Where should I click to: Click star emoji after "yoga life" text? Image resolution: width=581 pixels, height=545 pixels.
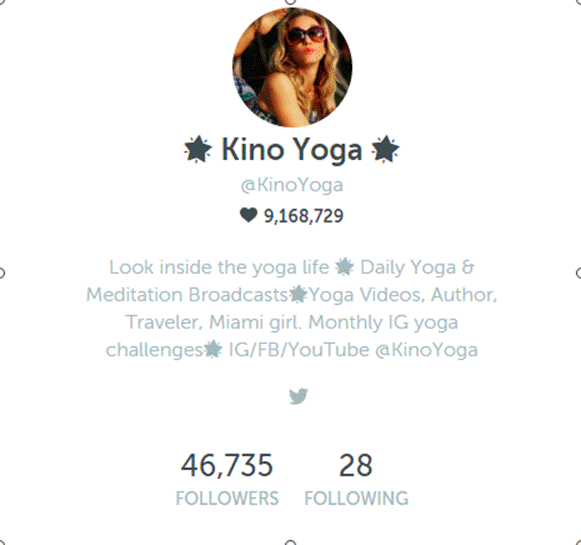coord(344,267)
